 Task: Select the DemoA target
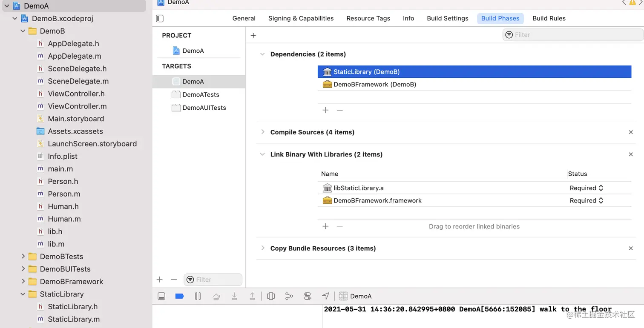tap(199, 82)
